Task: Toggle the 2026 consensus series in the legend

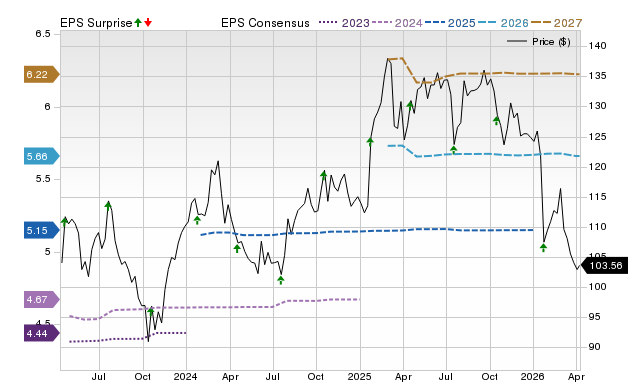Action: (x=503, y=23)
